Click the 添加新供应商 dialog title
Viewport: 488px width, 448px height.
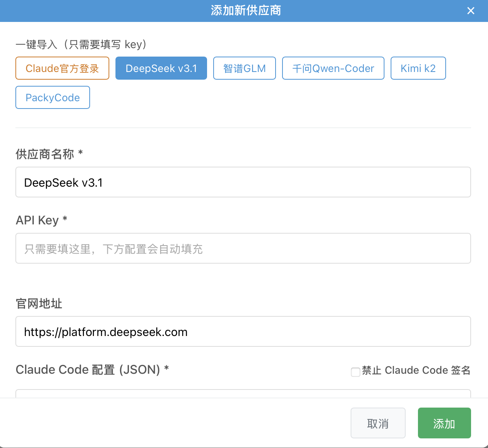246,11
